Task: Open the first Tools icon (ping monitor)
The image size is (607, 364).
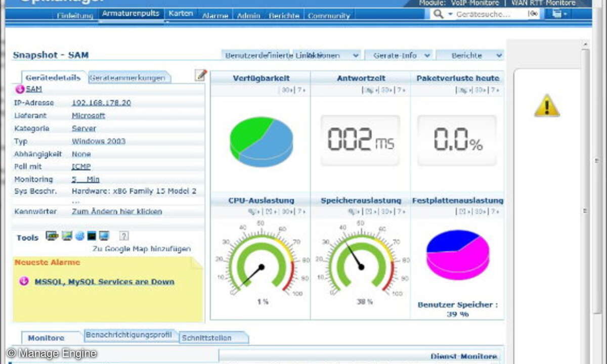Action: [52, 236]
